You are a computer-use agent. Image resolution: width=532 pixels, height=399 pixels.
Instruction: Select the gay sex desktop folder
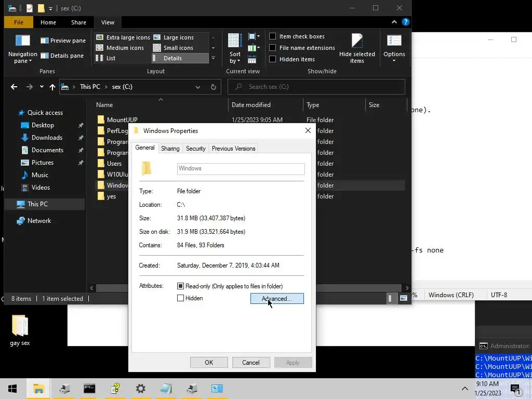[x=20, y=330]
